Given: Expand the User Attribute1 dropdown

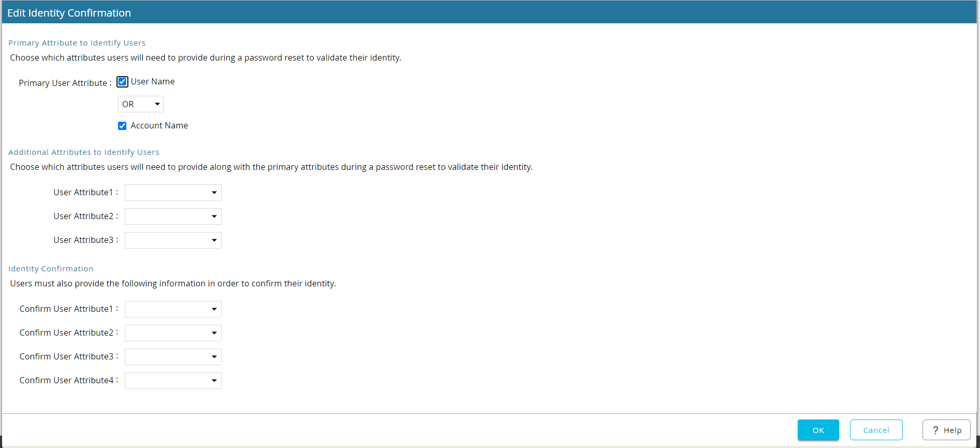Looking at the screenshot, I should click(x=173, y=193).
